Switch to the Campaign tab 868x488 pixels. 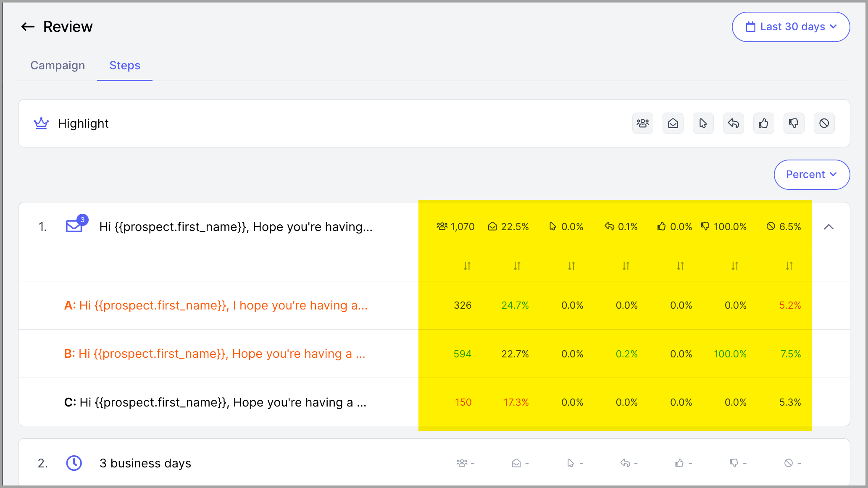[x=58, y=66]
